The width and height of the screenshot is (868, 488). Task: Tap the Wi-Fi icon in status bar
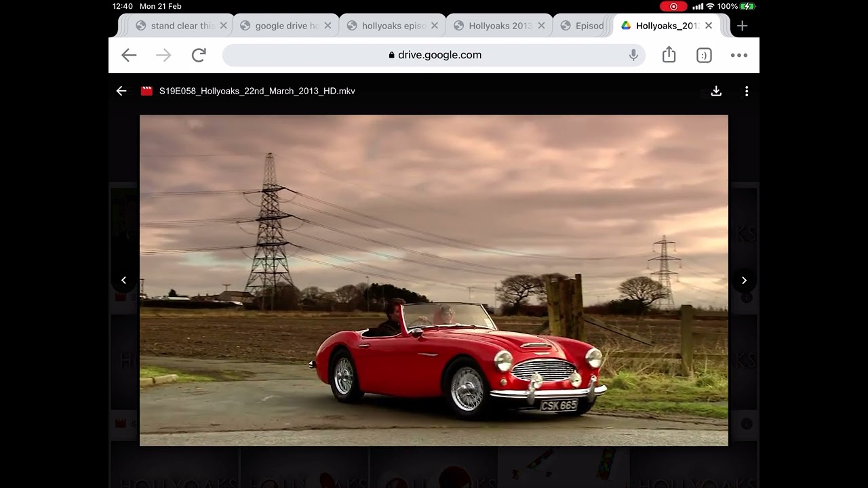(710, 6)
